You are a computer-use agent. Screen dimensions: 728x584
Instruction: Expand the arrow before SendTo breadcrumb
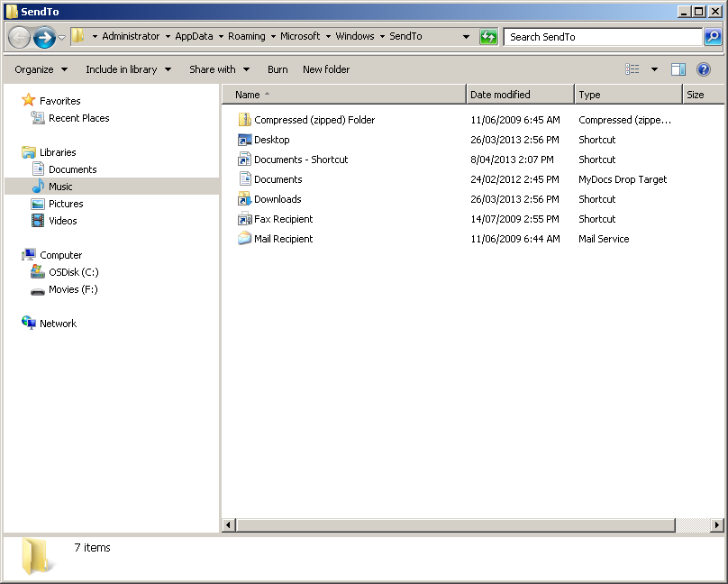click(x=382, y=36)
